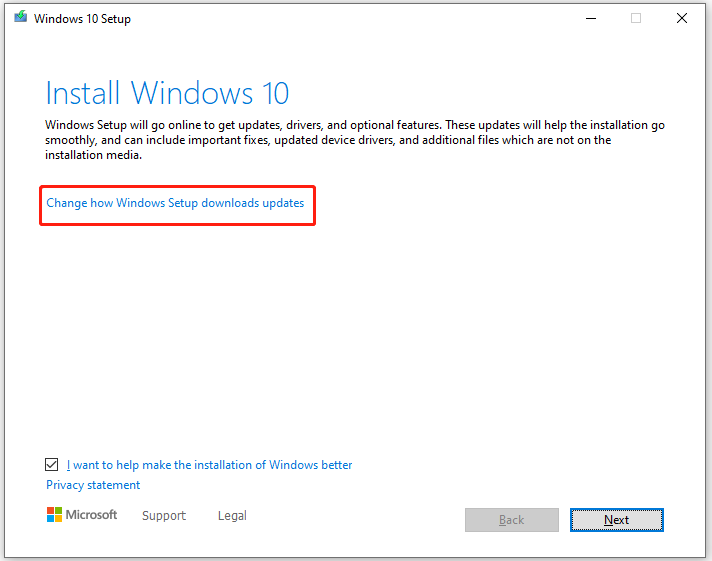This screenshot has height=561, width=712.
Task: Click the 'I want to help make the installation' label
Action: (209, 465)
